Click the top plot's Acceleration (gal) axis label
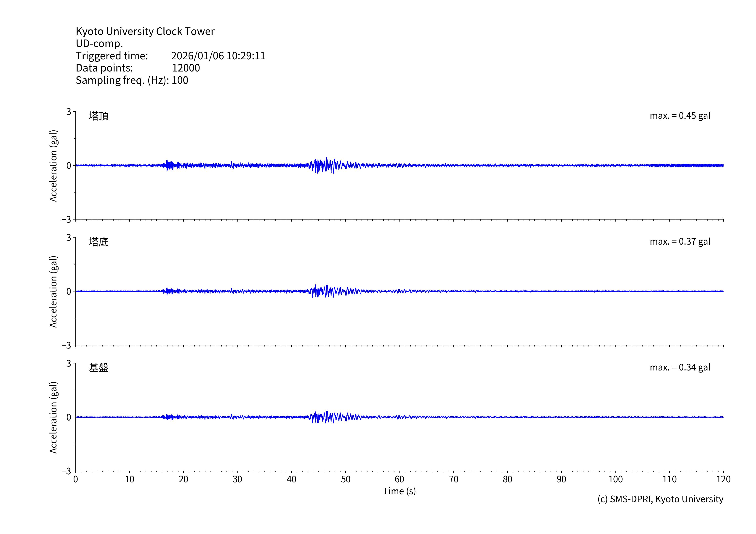The height and width of the screenshot is (534, 756). pos(53,166)
